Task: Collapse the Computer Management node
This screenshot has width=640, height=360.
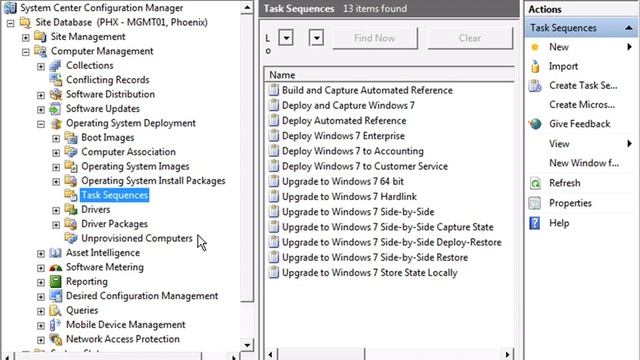Action: [26, 52]
